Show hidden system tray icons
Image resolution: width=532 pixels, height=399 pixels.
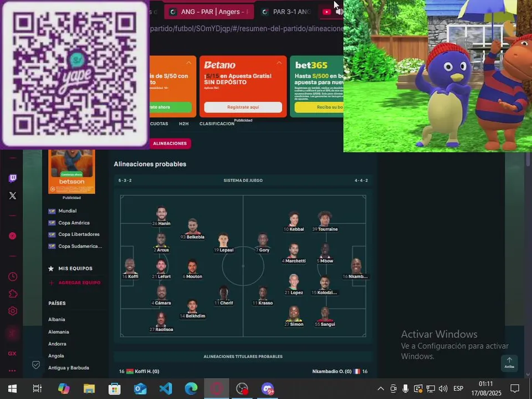[x=381, y=388]
